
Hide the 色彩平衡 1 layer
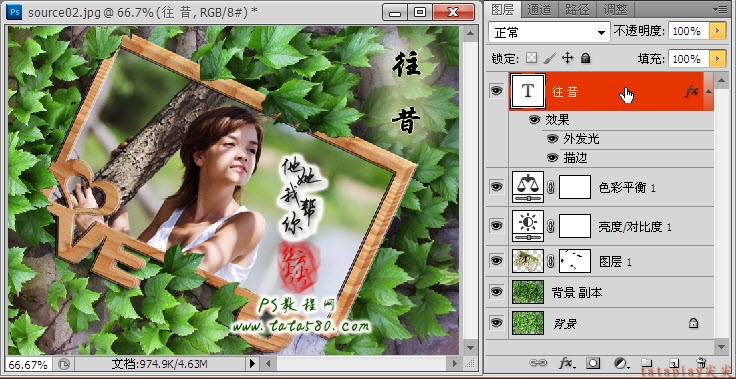496,187
